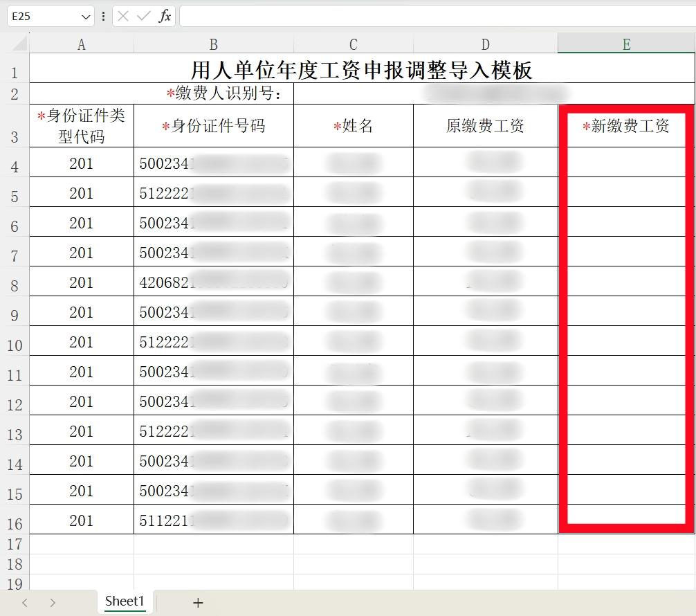Select column B header

pos(213,44)
